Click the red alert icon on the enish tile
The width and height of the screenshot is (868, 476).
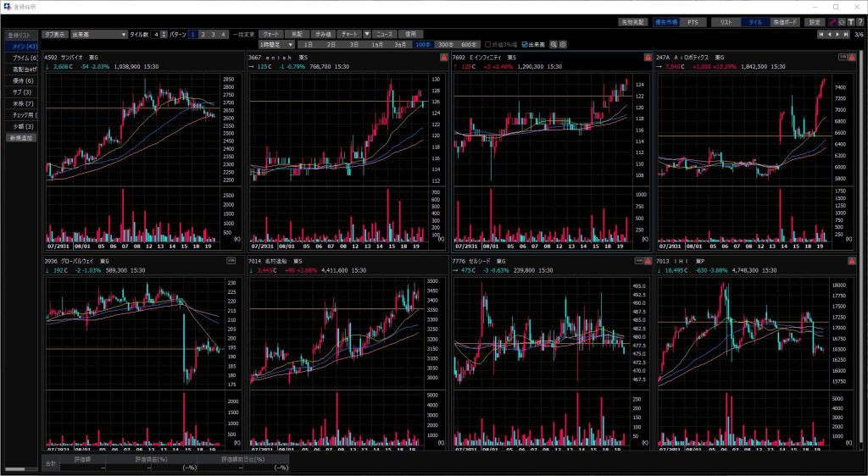(444, 58)
